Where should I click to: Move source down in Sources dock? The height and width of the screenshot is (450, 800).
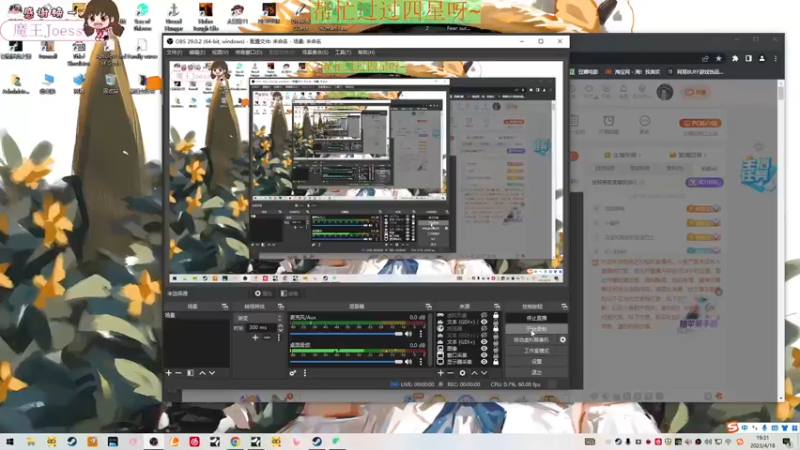click(x=484, y=373)
